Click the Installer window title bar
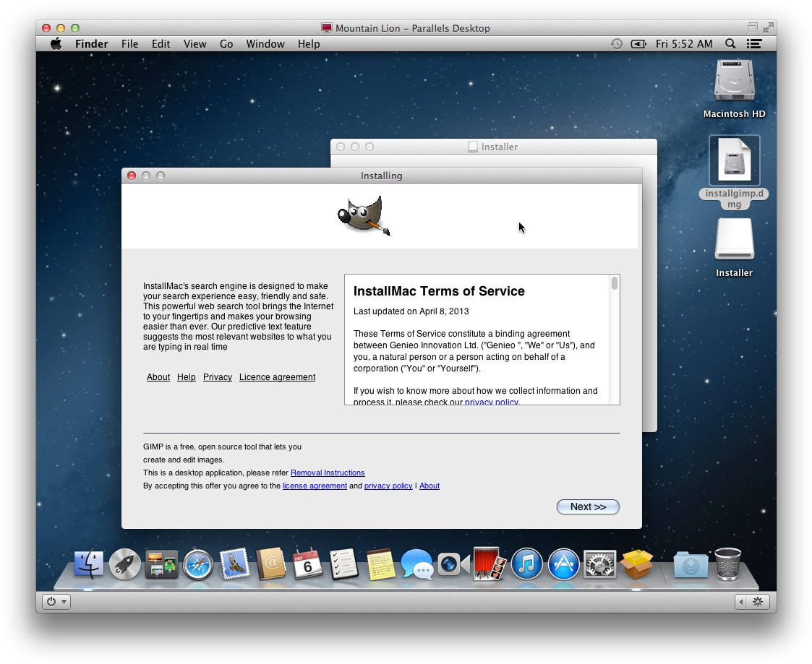The image size is (812, 664). point(494,147)
